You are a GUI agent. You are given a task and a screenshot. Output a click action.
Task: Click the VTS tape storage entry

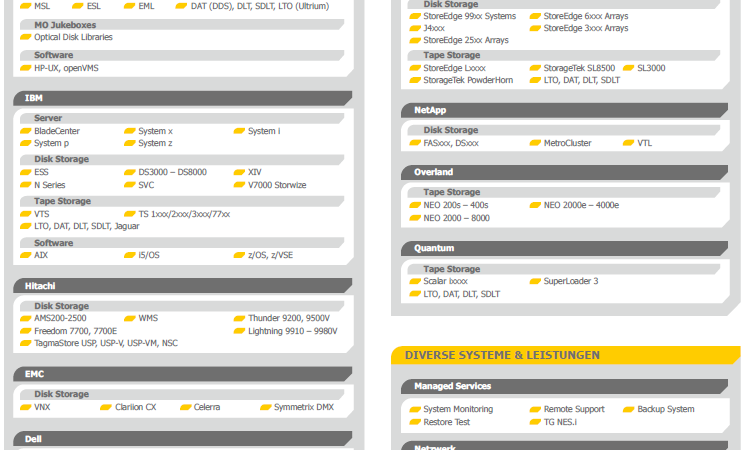41,214
